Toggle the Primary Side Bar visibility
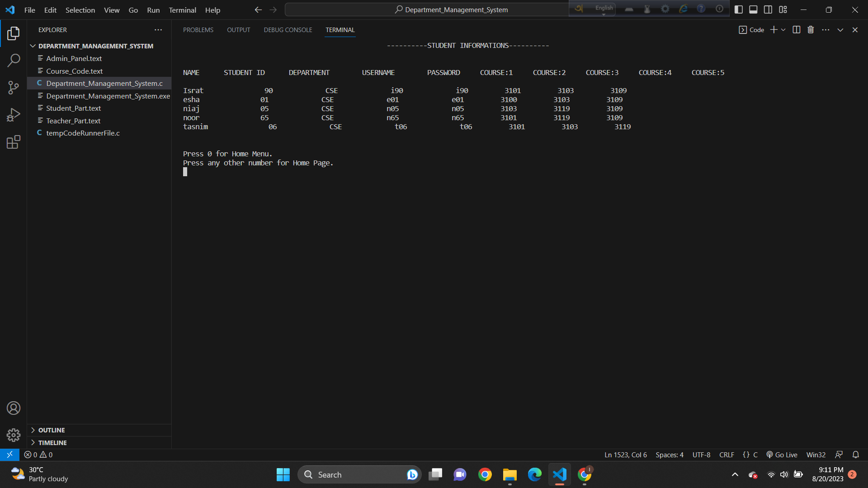Image resolution: width=868 pixels, height=488 pixels. pos(739,9)
